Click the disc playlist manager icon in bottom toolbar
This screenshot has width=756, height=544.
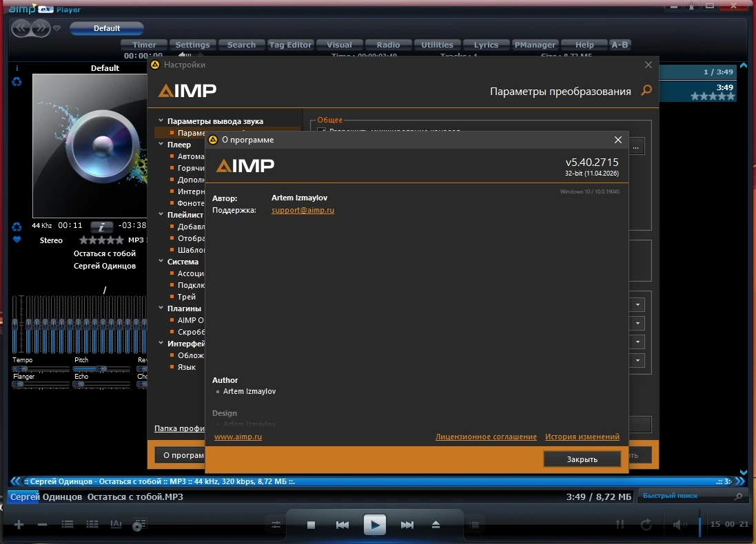tap(139, 525)
